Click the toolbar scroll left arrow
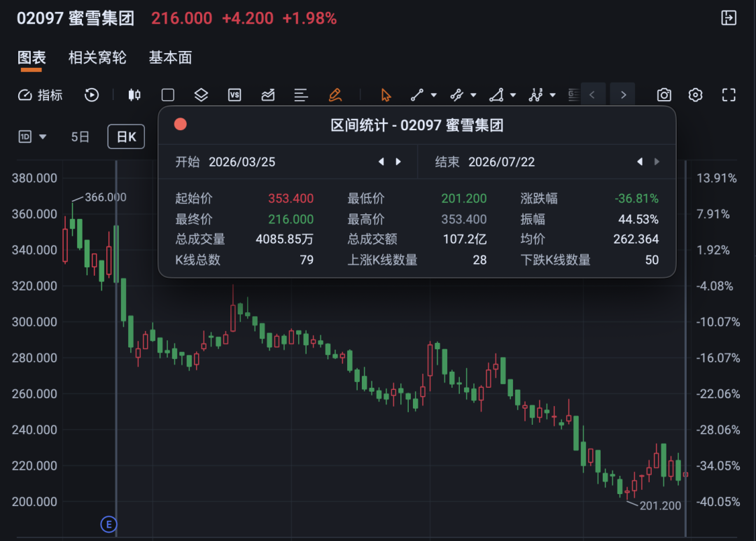 pyautogui.click(x=592, y=95)
